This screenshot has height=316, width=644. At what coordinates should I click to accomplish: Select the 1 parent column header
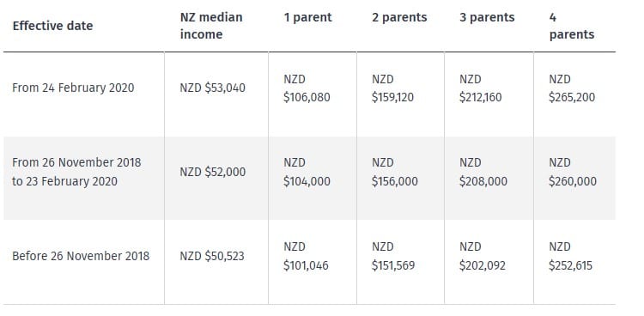click(307, 18)
